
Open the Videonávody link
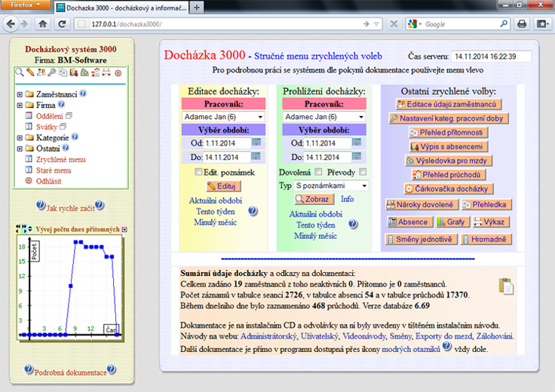coord(364,336)
